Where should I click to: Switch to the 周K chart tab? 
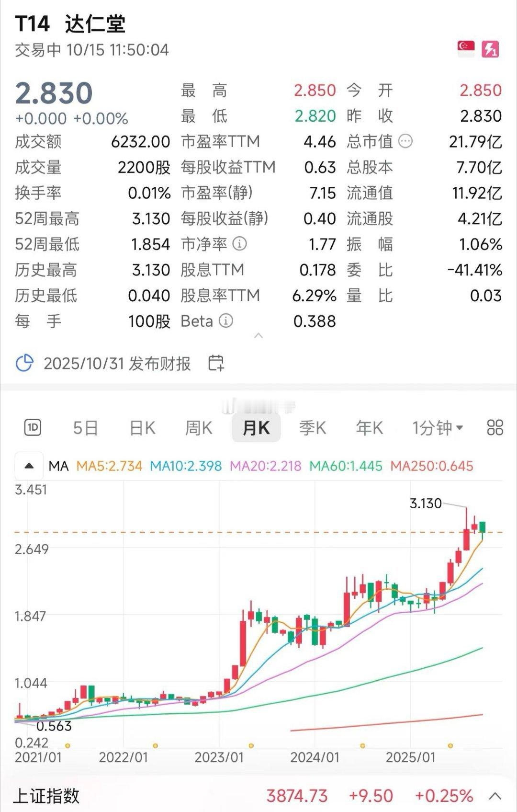click(199, 427)
